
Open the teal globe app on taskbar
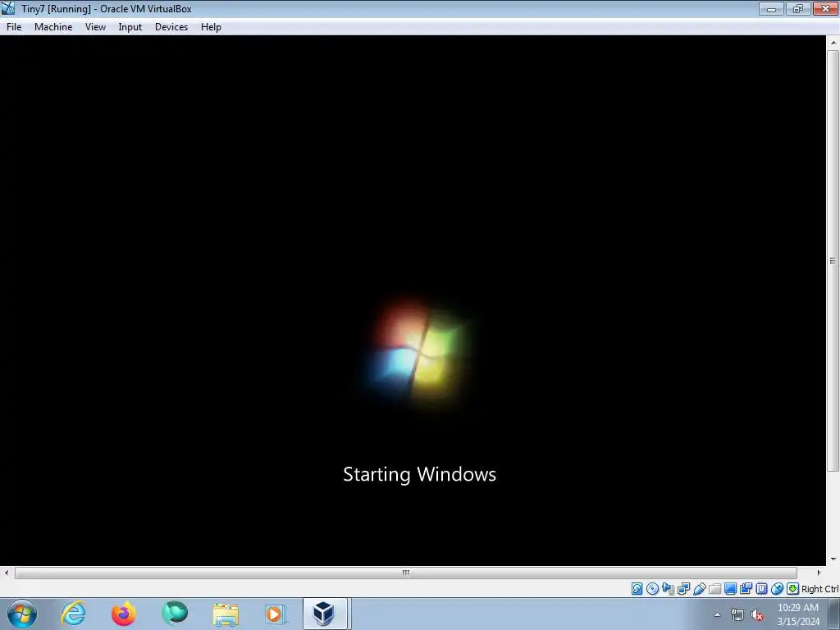click(175, 614)
